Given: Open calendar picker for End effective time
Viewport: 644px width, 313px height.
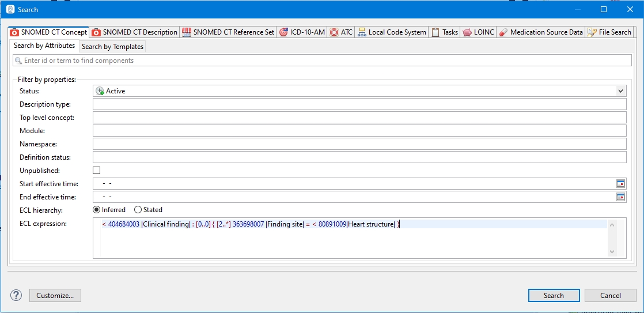Looking at the screenshot, I should pos(620,197).
